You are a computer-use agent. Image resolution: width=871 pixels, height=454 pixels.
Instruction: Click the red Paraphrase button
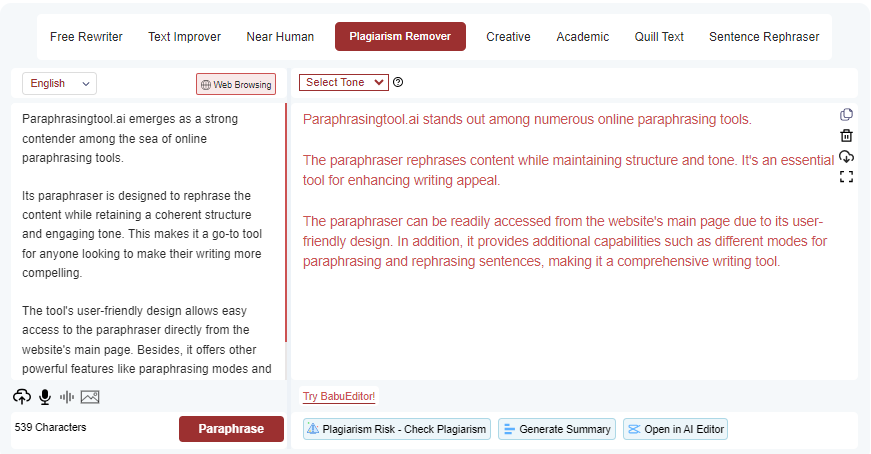pos(231,429)
